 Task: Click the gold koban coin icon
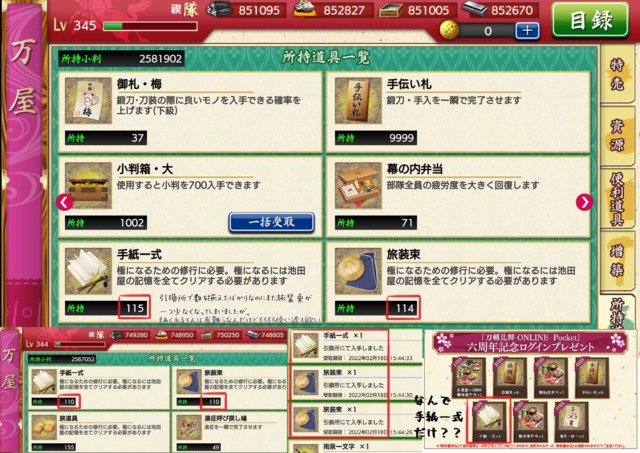[x=449, y=30]
